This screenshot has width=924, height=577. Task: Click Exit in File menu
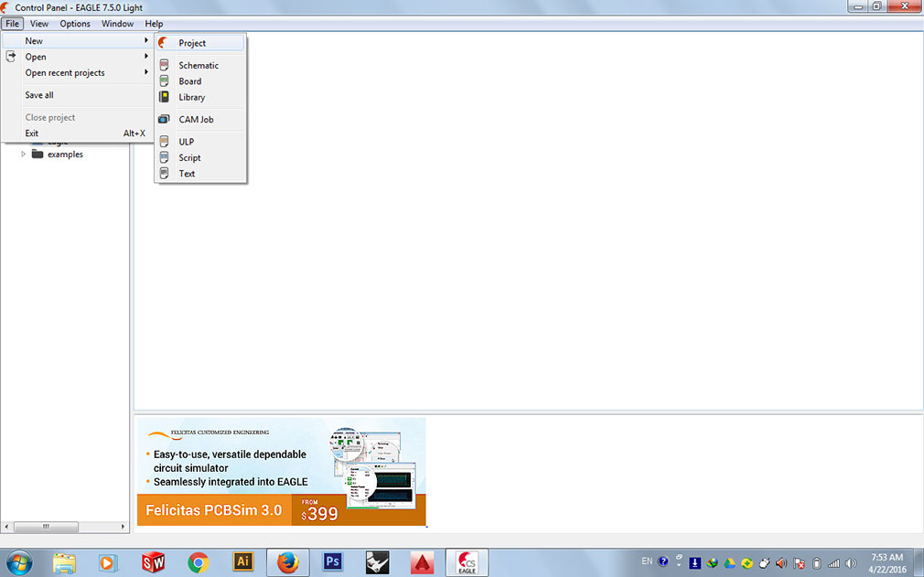point(77,134)
